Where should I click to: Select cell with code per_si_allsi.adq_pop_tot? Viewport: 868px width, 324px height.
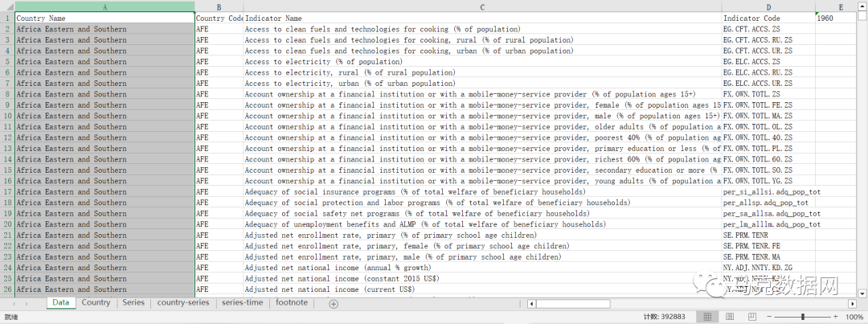pyautogui.click(x=768, y=191)
